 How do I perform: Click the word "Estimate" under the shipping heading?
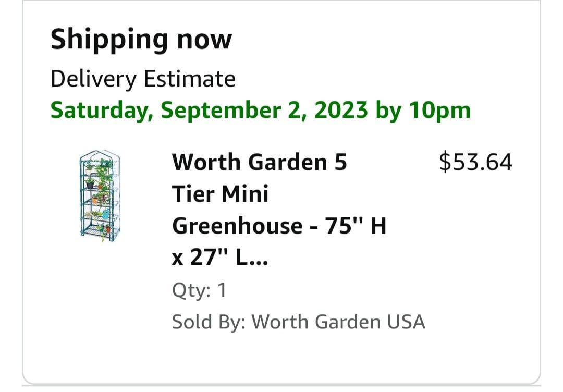tap(190, 79)
